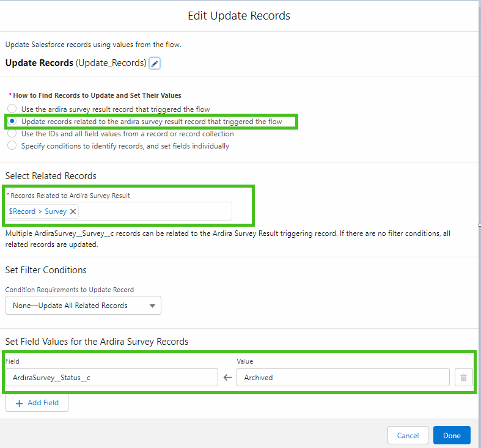Click inside Records Related to Ardira Survey Result box
The width and height of the screenshot is (481, 448).
coord(153,211)
